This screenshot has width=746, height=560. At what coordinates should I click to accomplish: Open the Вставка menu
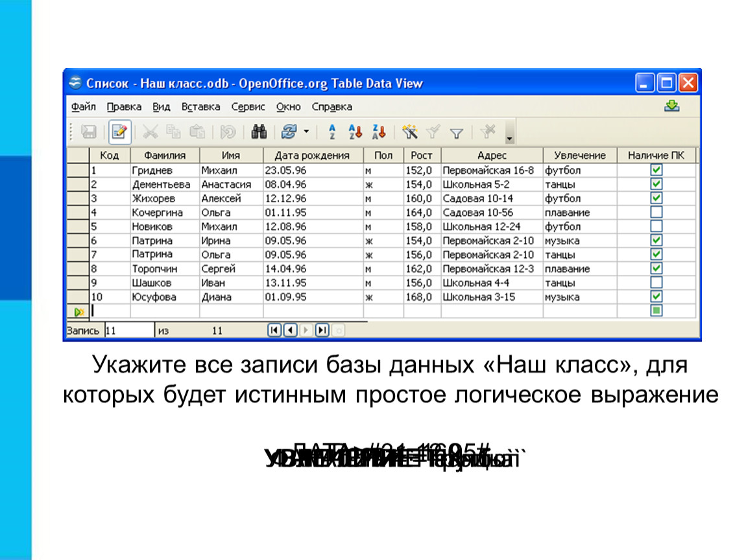200,107
